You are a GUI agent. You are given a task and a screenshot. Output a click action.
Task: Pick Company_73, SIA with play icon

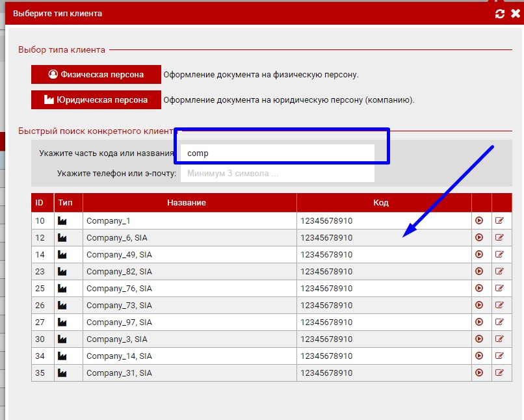point(479,305)
